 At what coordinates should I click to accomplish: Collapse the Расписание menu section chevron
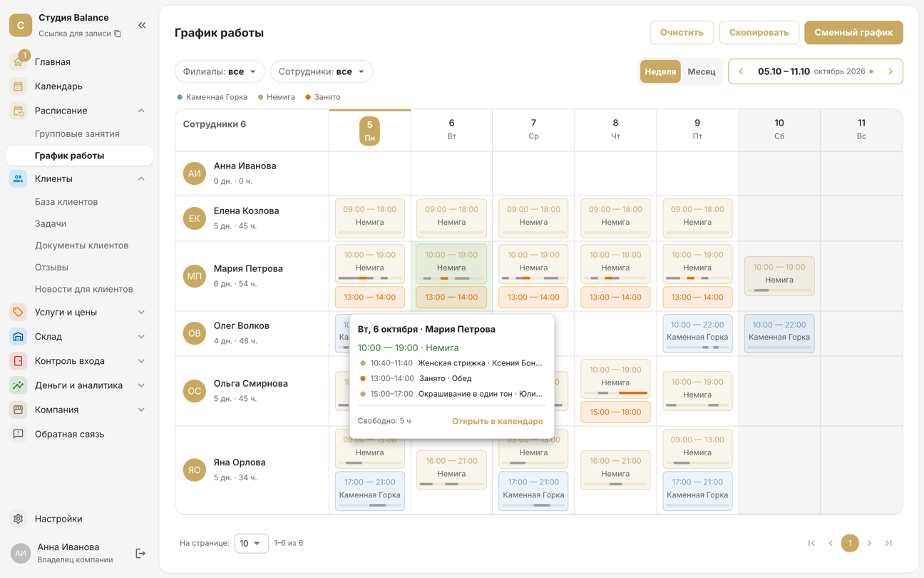141,111
